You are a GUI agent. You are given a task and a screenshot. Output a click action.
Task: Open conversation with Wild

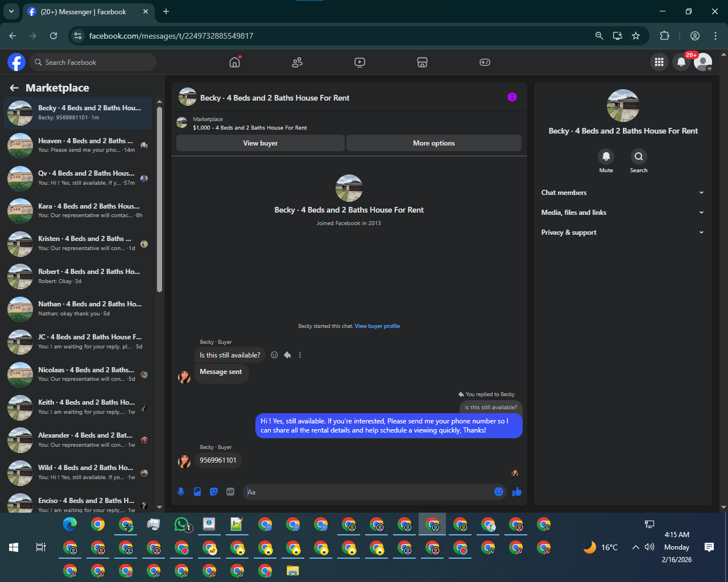click(x=78, y=473)
